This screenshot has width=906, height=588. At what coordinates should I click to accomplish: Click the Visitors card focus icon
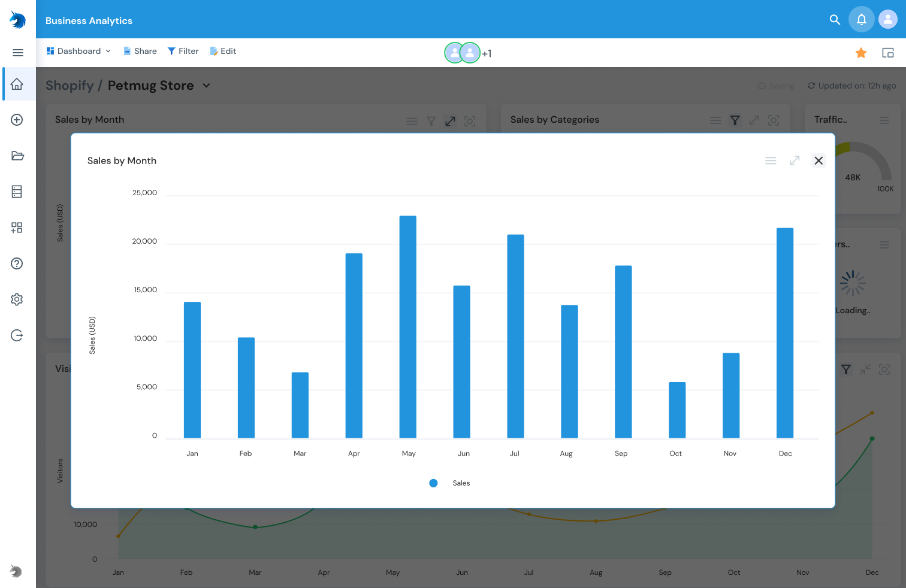tap(884, 369)
